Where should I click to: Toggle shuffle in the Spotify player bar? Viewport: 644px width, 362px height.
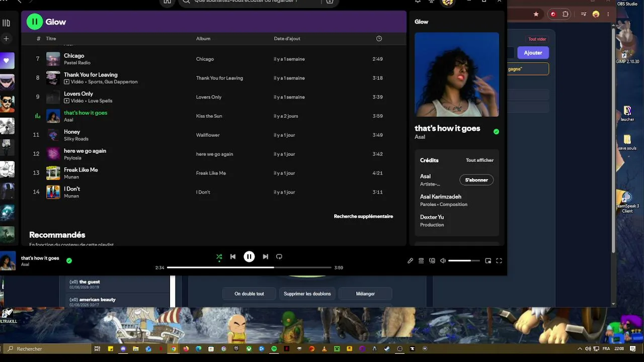tap(219, 256)
